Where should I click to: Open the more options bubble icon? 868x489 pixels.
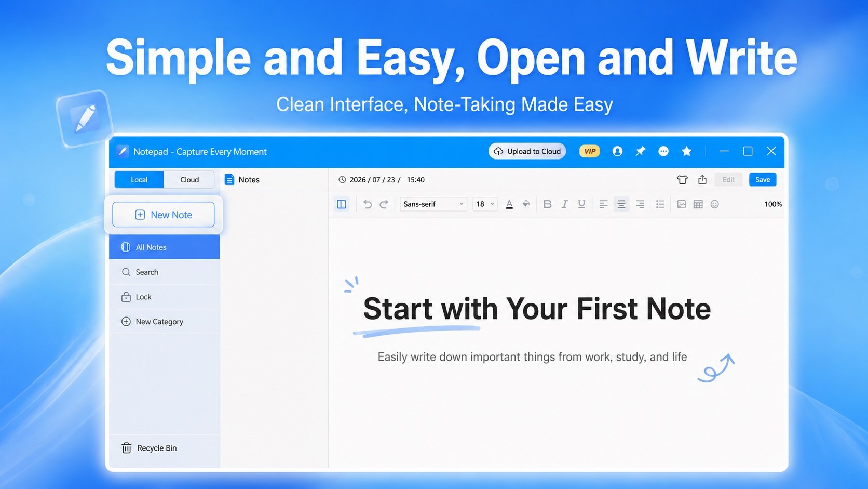[x=663, y=151]
